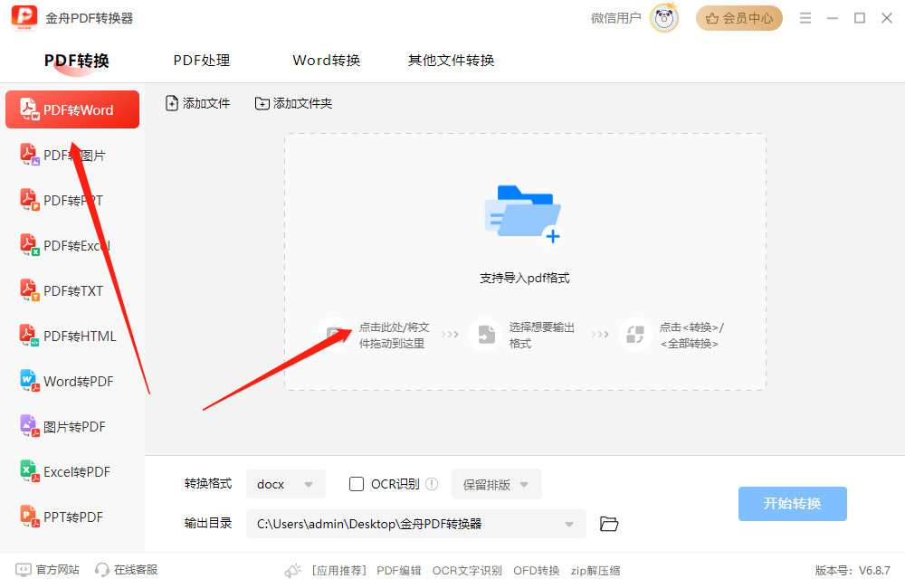The height and width of the screenshot is (588, 905).
Task: Select PDF转Word in the sidebar
Action: [72, 109]
